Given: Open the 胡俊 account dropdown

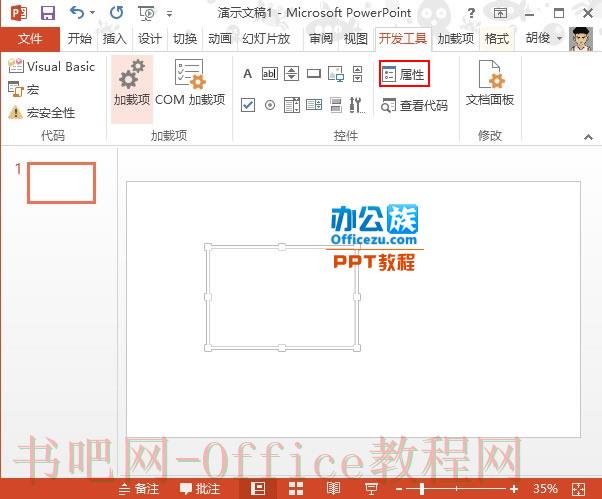Looking at the screenshot, I should tap(544, 38).
